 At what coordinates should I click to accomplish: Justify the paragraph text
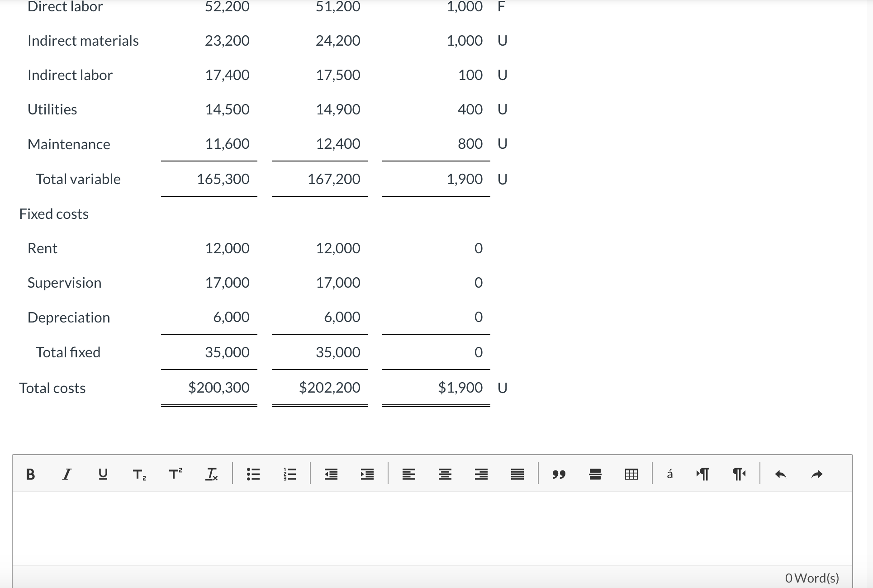click(517, 474)
